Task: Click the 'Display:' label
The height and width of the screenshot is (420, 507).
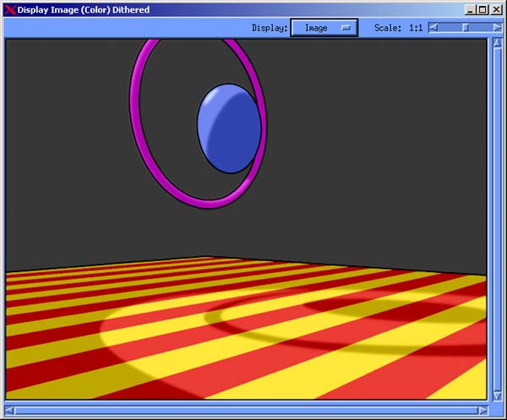Action: (270, 28)
